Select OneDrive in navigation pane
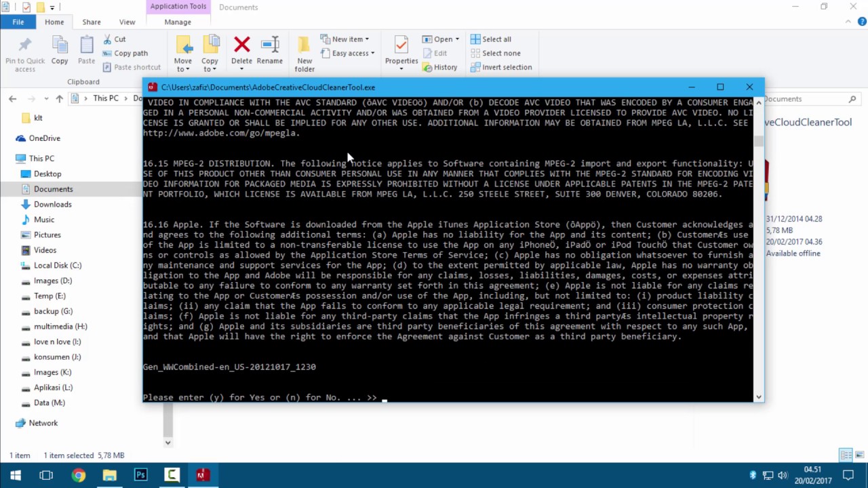The height and width of the screenshot is (488, 868). (x=44, y=138)
